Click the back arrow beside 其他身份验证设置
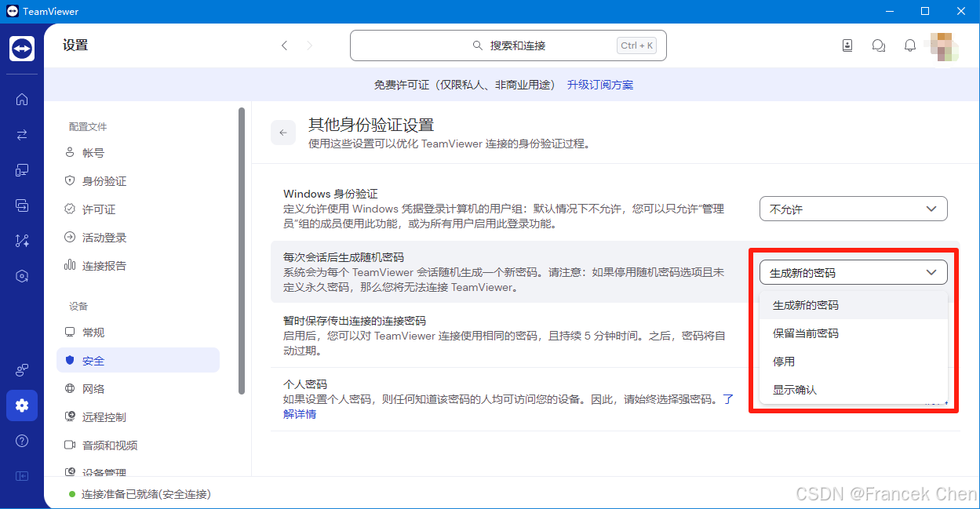980x509 pixels. tap(283, 133)
